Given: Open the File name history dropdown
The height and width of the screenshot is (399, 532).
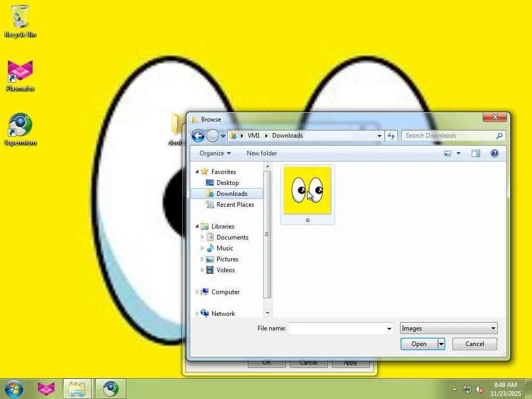Looking at the screenshot, I should tap(389, 328).
